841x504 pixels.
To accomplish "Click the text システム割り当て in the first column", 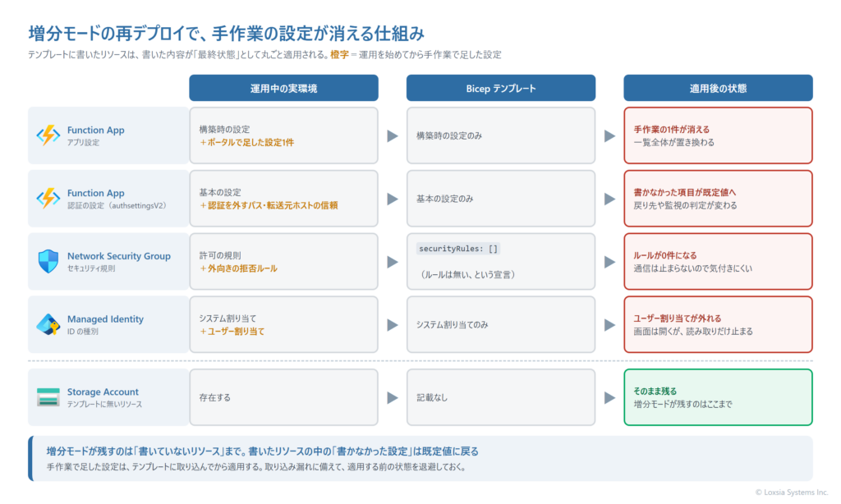I will click(x=228, y=318).
